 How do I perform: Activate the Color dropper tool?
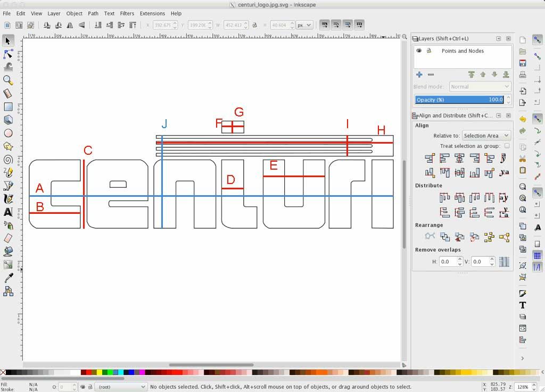point(8,278)
